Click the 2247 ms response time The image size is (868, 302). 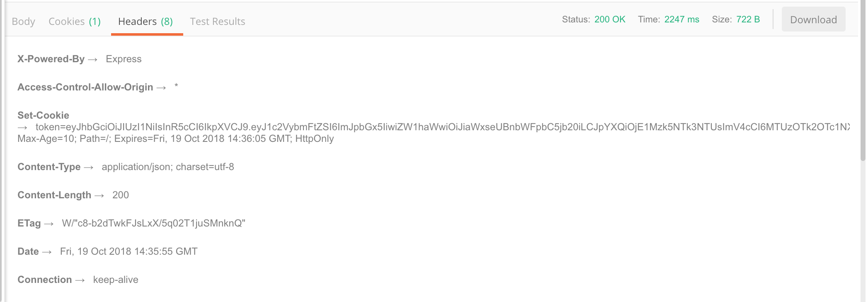[x=681, y=19]
